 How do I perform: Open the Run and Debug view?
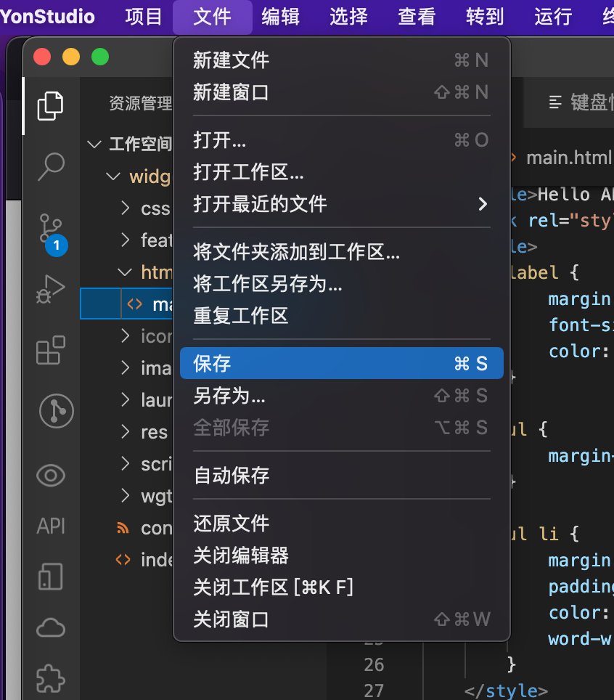click(x=51, y=290)
